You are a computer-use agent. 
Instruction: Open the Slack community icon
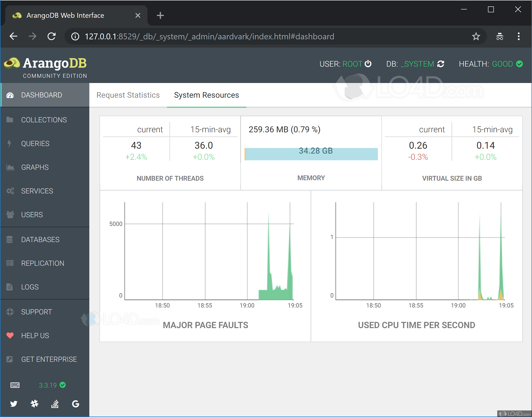click(x=34, y=403)
